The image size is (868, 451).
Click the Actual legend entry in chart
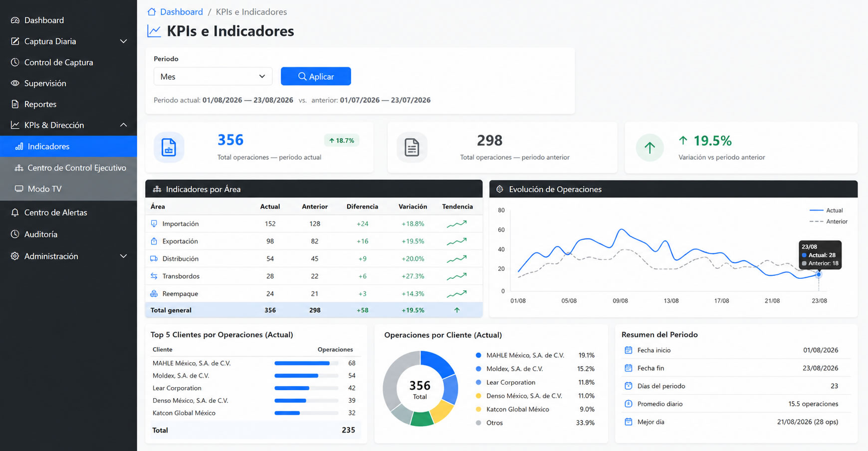coord(826,211)
